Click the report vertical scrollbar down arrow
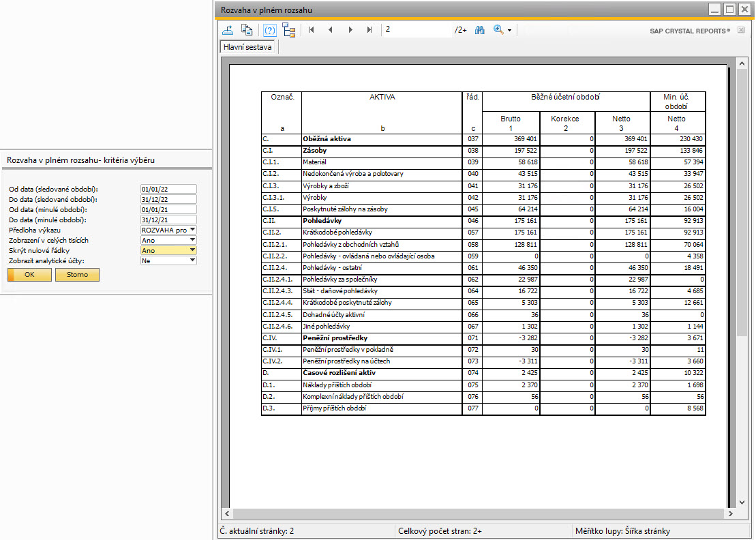Screen dimensions: 756x540 [742, 502]
